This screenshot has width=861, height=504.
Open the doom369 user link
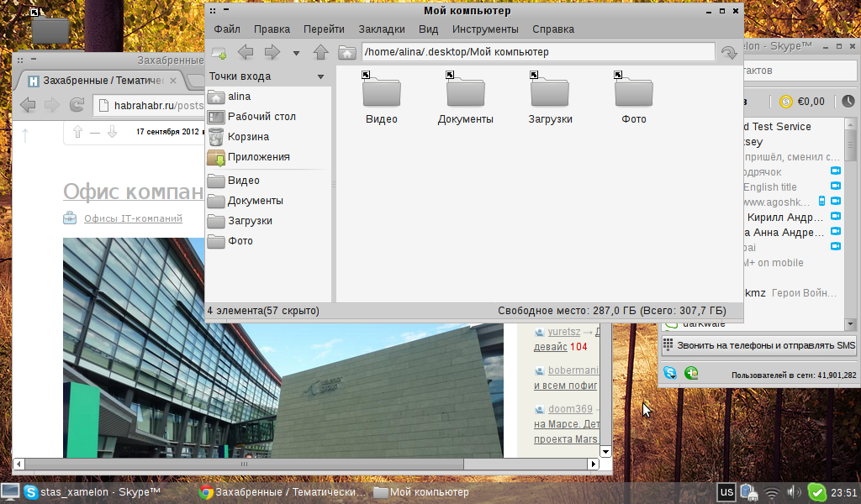point(570,409)
